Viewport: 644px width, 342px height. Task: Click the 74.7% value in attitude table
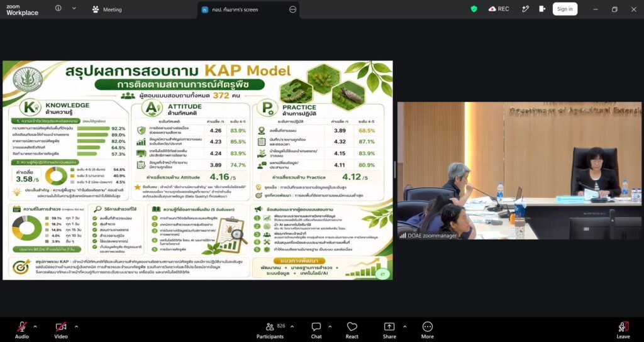(238, 165)
